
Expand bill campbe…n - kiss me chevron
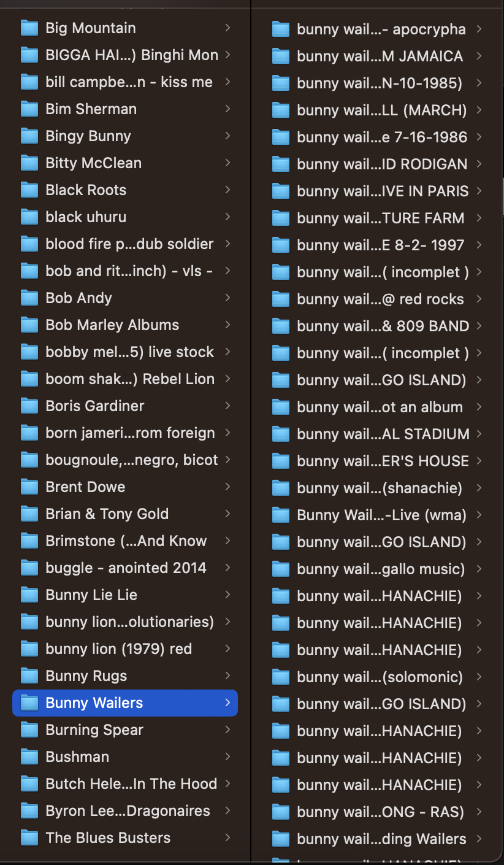(x=227, y=82)
